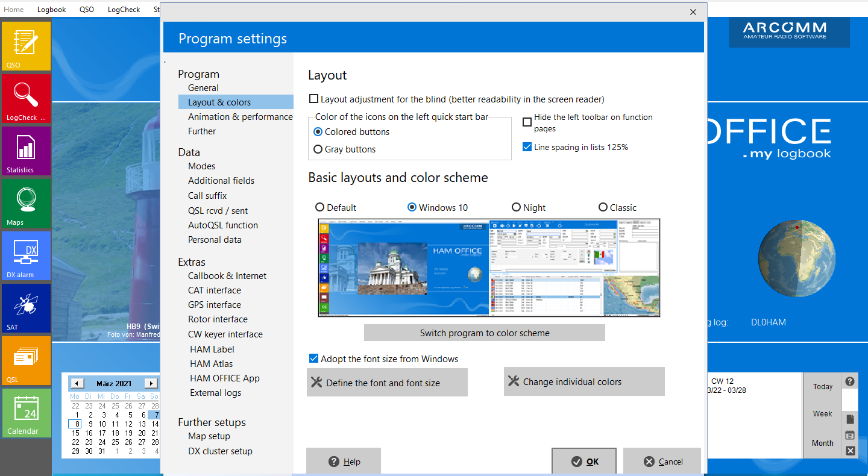Open the Home menu

(14, 9)
